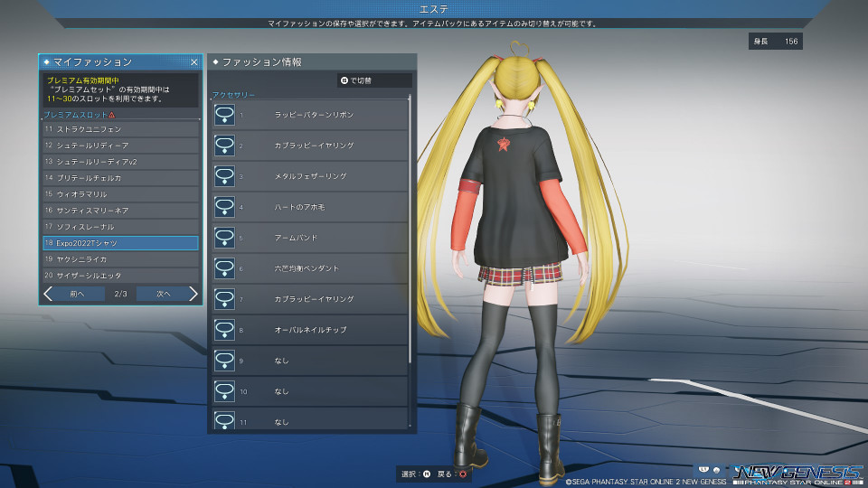
Task: Click the accessory icon beside オーバルネイルチップ
Action: point(224,330)
